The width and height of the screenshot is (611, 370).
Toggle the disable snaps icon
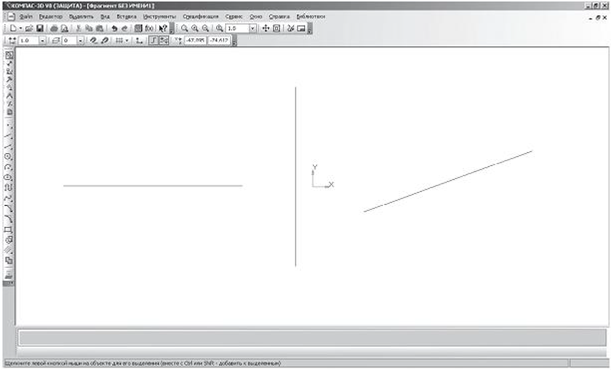pyautogui.click(x=104, y=41)
